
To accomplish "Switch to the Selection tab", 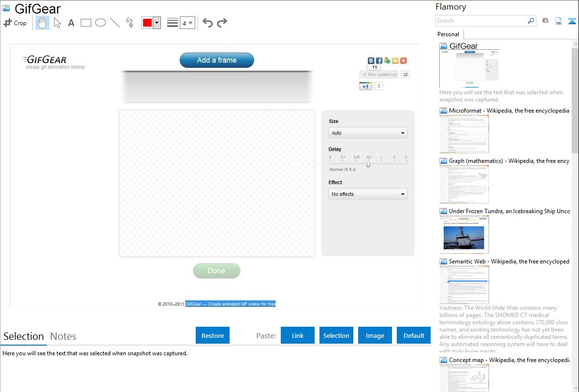I will pos(24,336).
